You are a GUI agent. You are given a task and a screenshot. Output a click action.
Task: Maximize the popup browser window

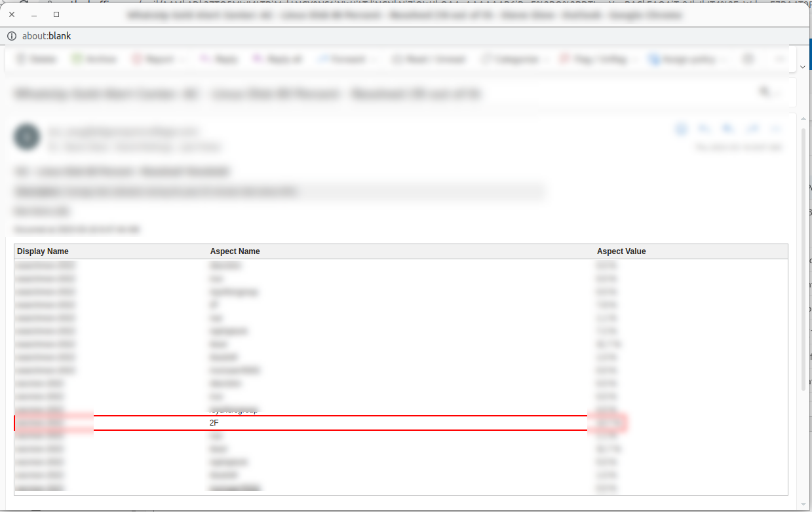click(x=56, y=14)
